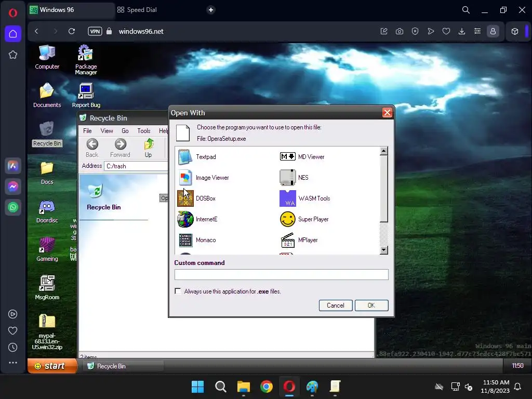Image resolution: width=532 pixels, height=399 pixels.
Task: Launch Doordisc desktop shortcut
Action: [47, 211]
